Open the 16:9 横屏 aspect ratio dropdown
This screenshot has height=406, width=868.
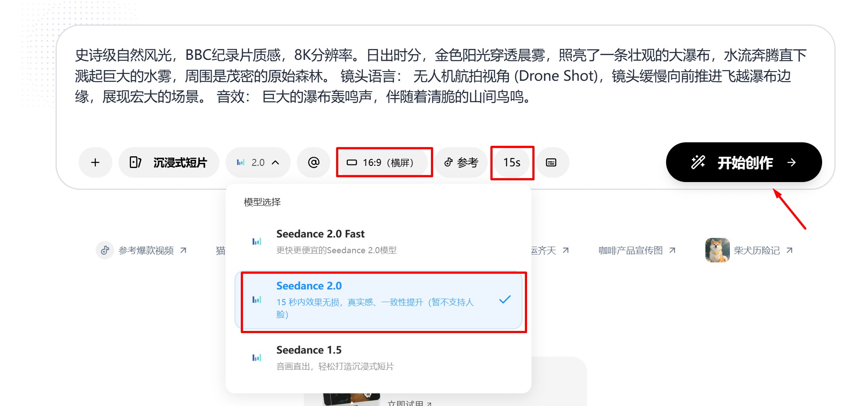(x=384, y=162)
